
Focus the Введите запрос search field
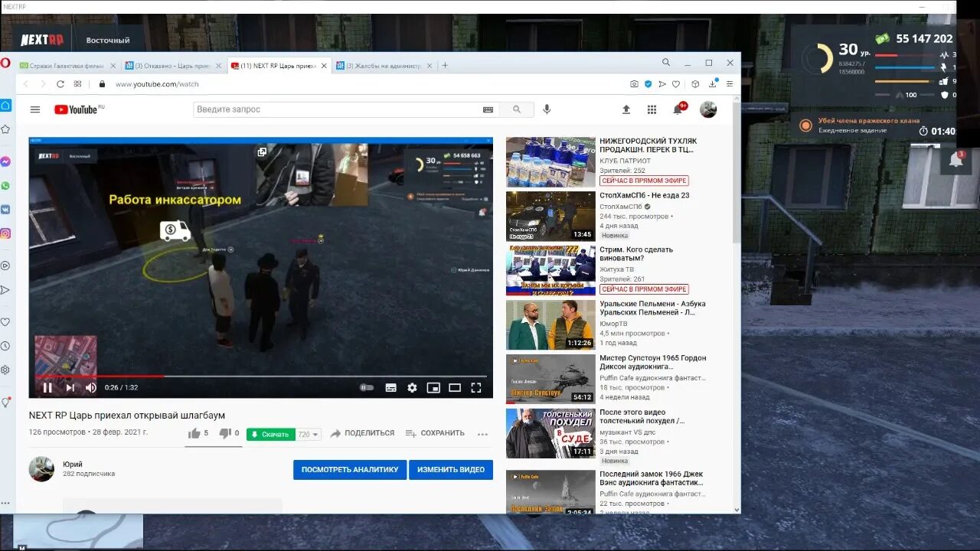pos(337,109)
